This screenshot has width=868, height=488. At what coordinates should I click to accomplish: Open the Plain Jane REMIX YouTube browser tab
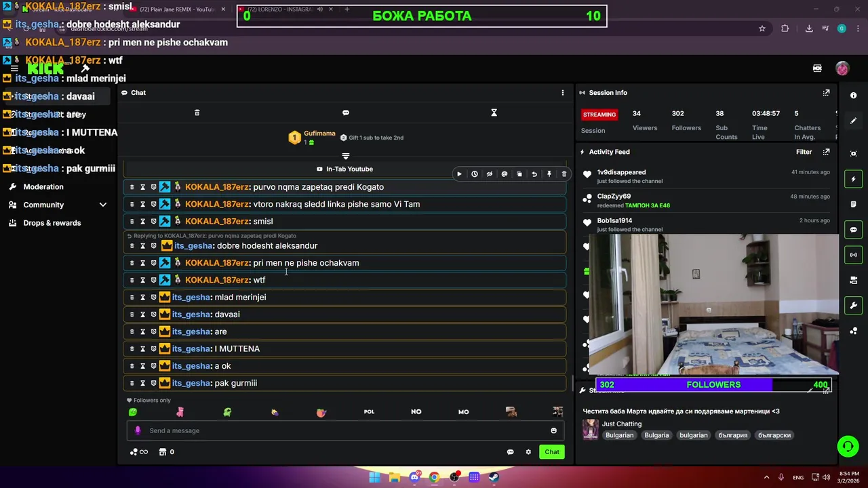click(178, 9)
